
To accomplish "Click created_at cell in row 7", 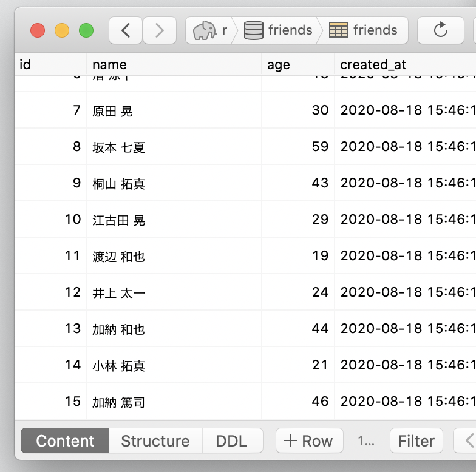I will (406, 110).
